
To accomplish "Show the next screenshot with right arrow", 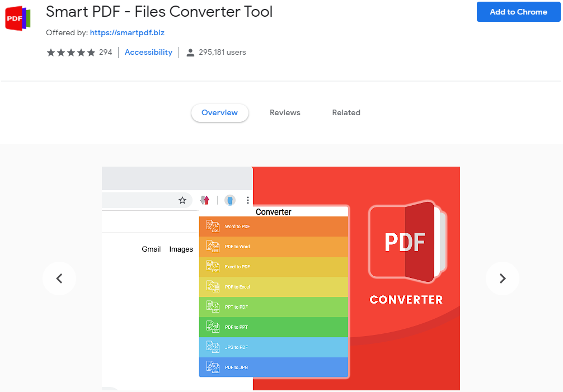I will pyautogui.click(x=503, y=278).
